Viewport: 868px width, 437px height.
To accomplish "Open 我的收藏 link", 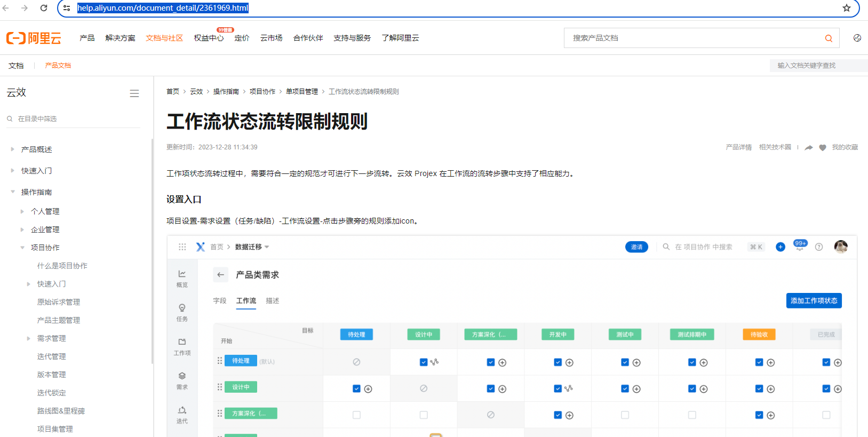I will [845, 147].
